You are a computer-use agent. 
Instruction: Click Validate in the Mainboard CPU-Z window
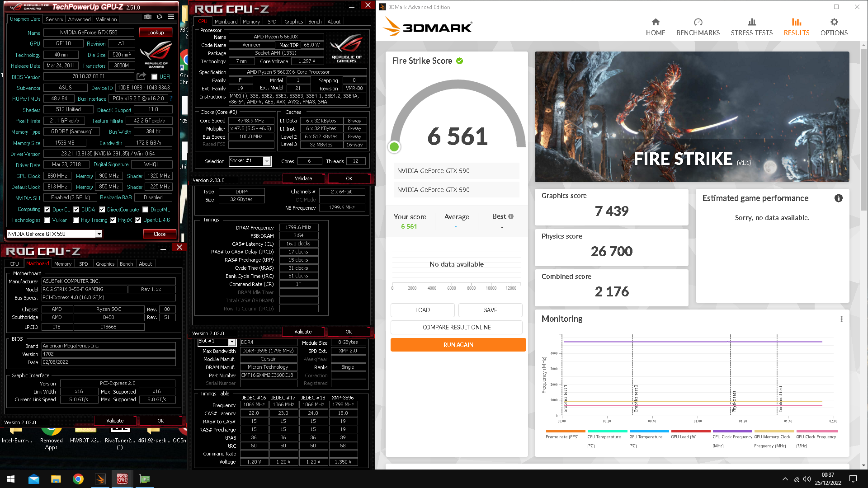pos(115,421)
